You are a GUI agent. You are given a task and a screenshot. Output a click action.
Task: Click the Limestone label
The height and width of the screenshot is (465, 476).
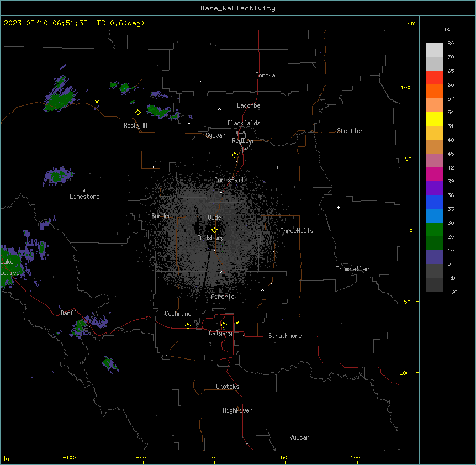84,197
